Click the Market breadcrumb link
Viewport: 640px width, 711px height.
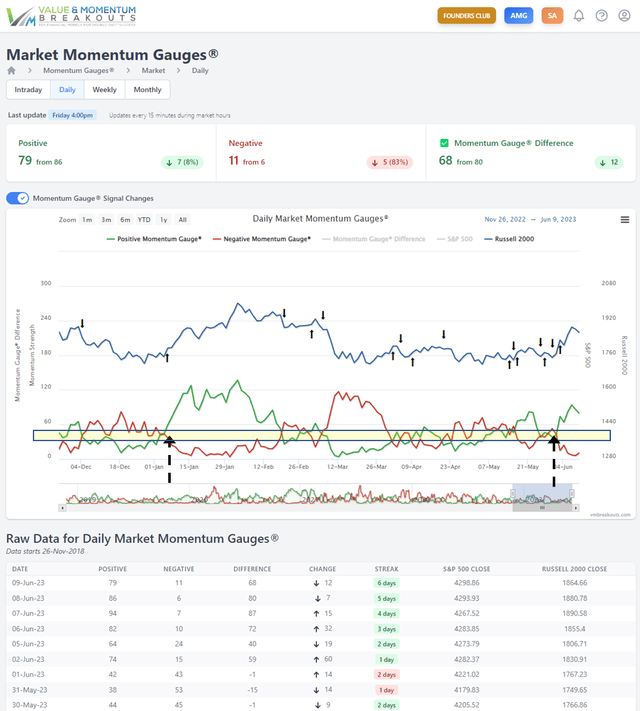153,70
